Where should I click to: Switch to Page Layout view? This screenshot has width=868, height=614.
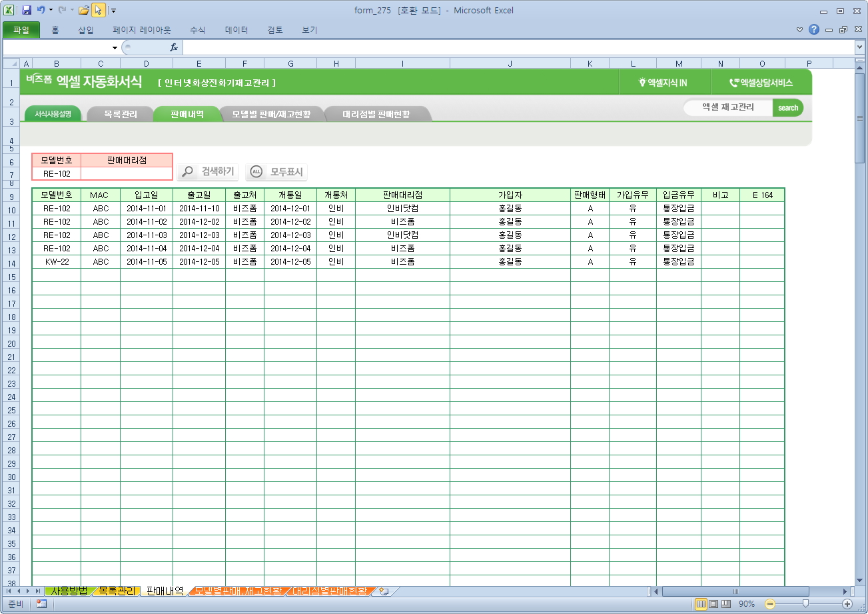(x=713, y=604)
